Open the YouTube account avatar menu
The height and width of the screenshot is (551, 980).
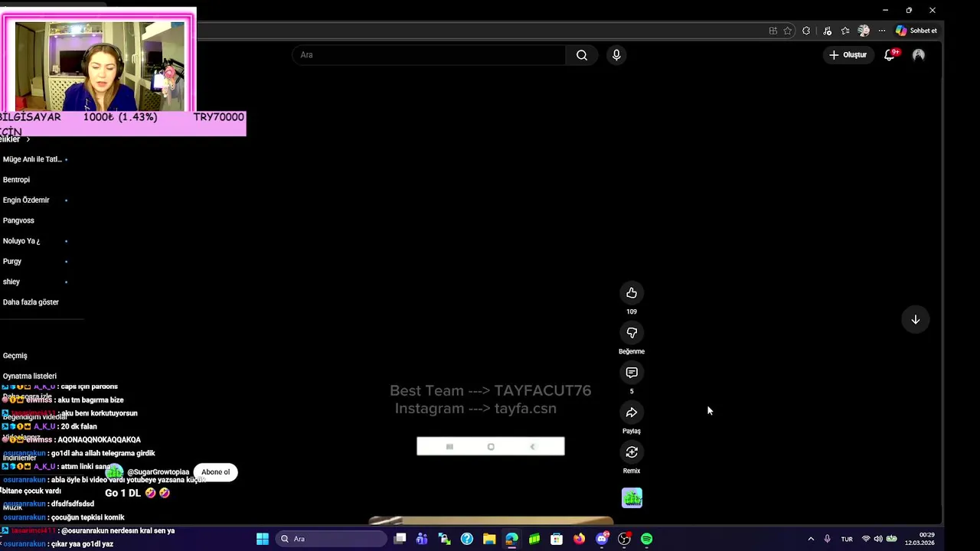[919, 55]
